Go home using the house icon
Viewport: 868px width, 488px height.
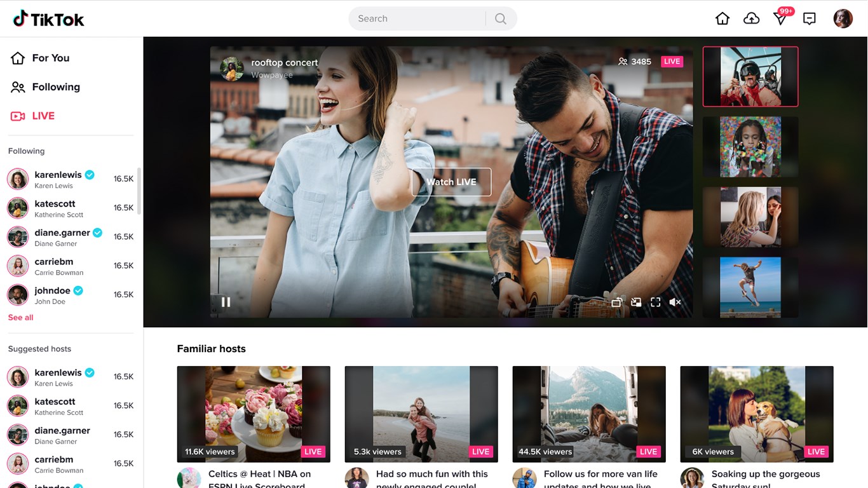click(722, 18)
